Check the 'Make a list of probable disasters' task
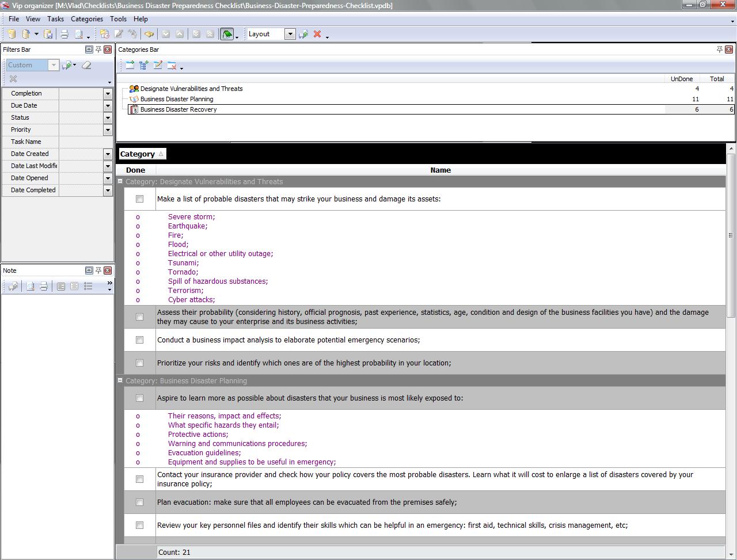737x560 pixels. [x=139, y=199]
